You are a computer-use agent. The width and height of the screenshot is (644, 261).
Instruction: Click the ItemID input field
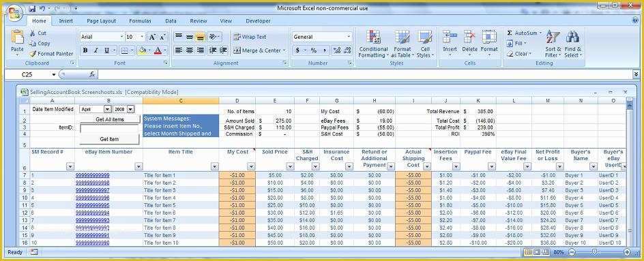pyautogui.click(x=110, y=128)
